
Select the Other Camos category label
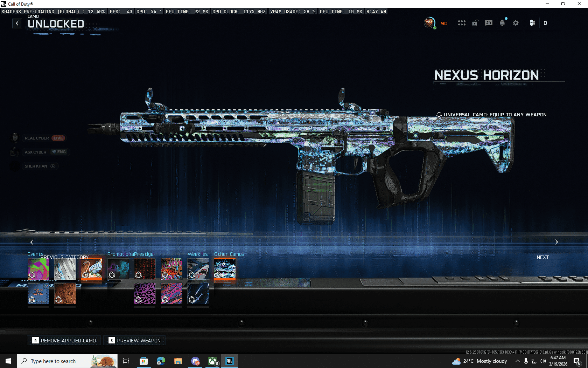(229, 254)
